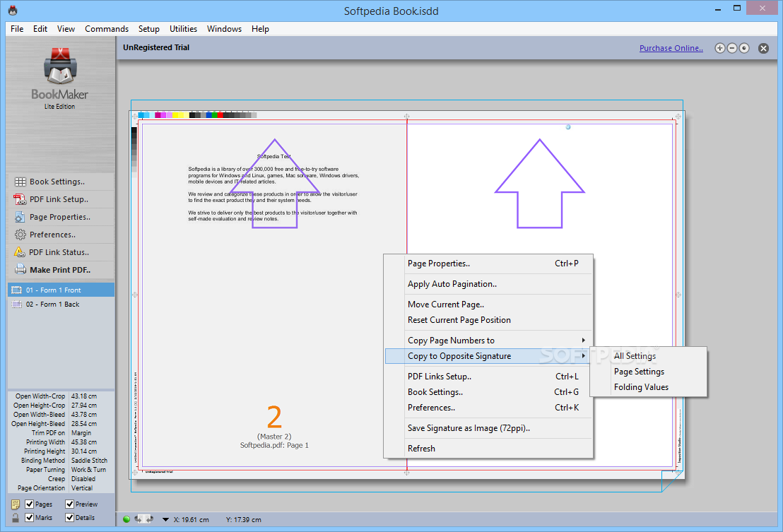Open the Utilities menu
The image size is (783, 532).
point(183,29)
